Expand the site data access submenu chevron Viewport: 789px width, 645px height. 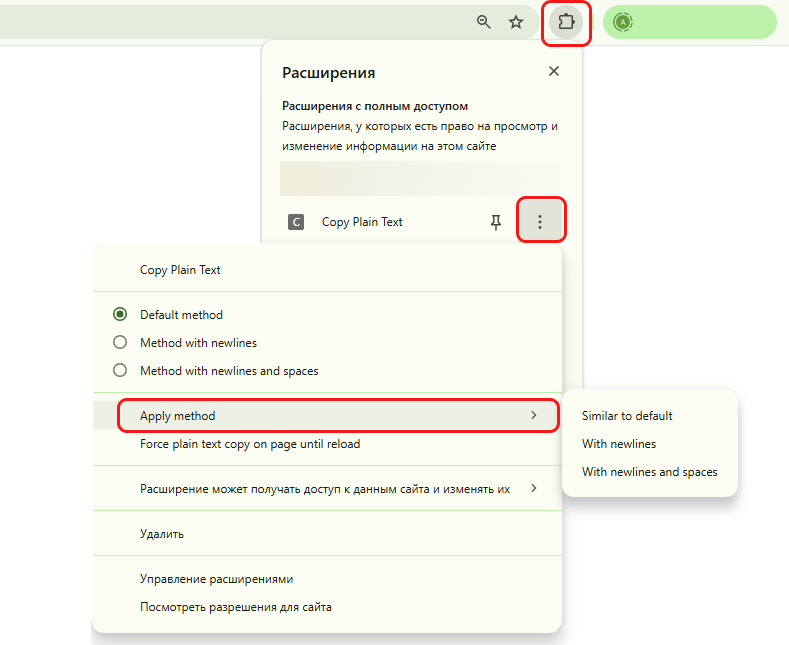coord(534,488)
